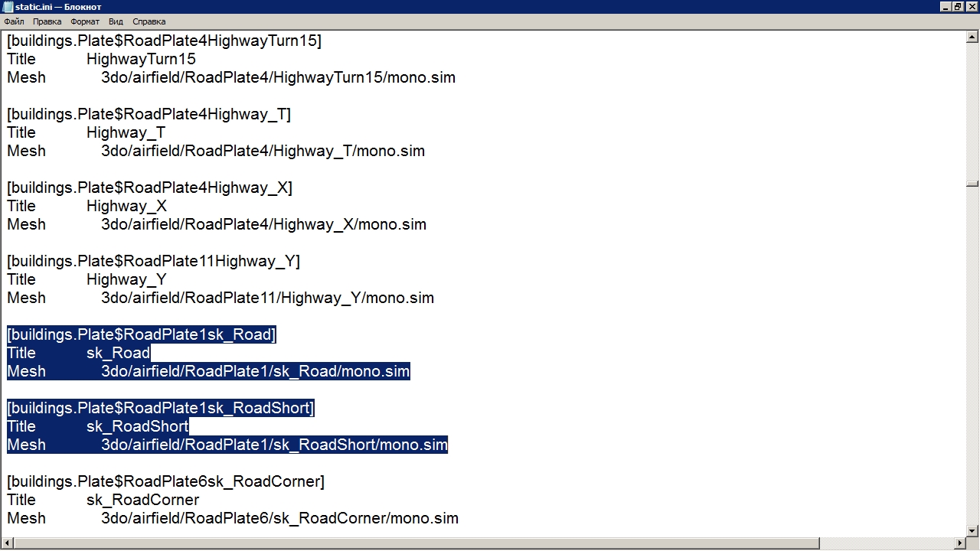The width and height of the screenshot is (980, 551).
Task: Click the selected line 'Title sk_Road'
Action: tap(78, 353)
